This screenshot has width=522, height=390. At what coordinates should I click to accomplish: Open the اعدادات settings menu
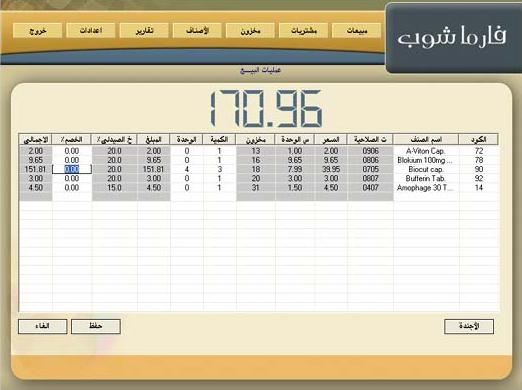(x=91, y=31)
